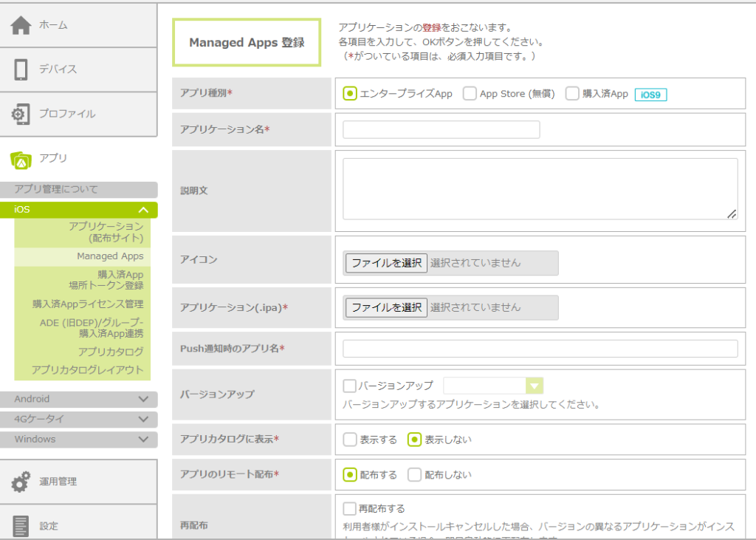Select the App Store (無償) option
Image resolution: width=756 pixels, height=540 pixels.
[x=470, y=94]
